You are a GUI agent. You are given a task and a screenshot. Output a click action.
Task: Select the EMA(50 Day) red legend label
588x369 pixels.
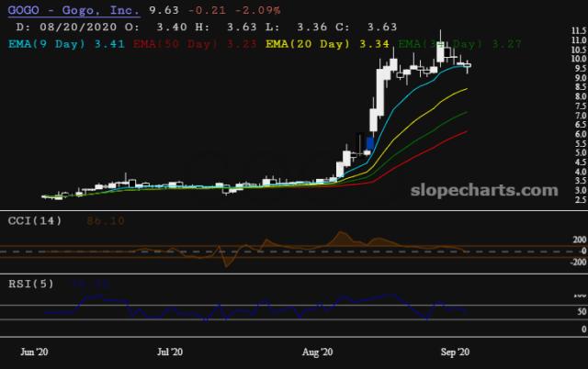pyautogui.click(x=195, y=44)
